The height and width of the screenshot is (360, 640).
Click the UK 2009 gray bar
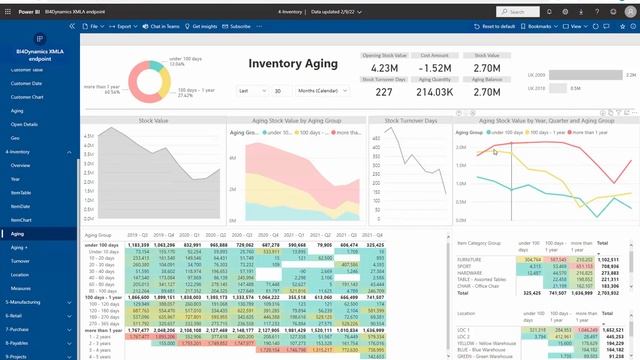[586, 75]
